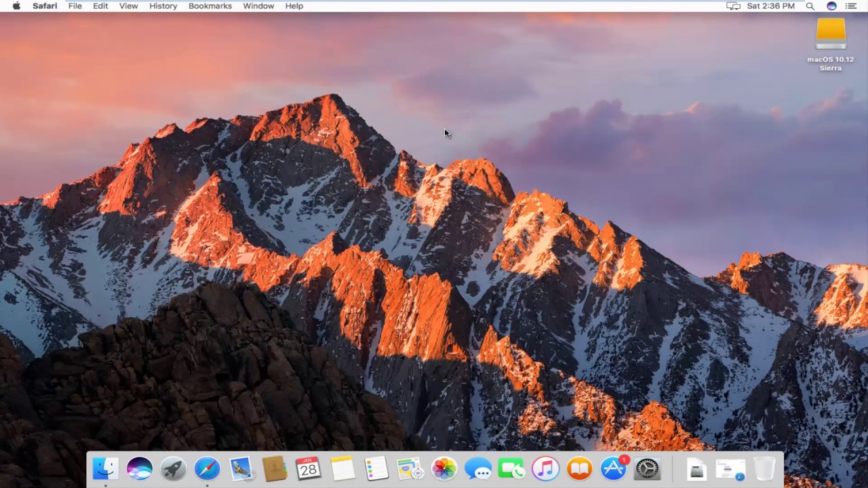The image size is (868, 488).
Task: Open the Help menu
Action: 294,6
